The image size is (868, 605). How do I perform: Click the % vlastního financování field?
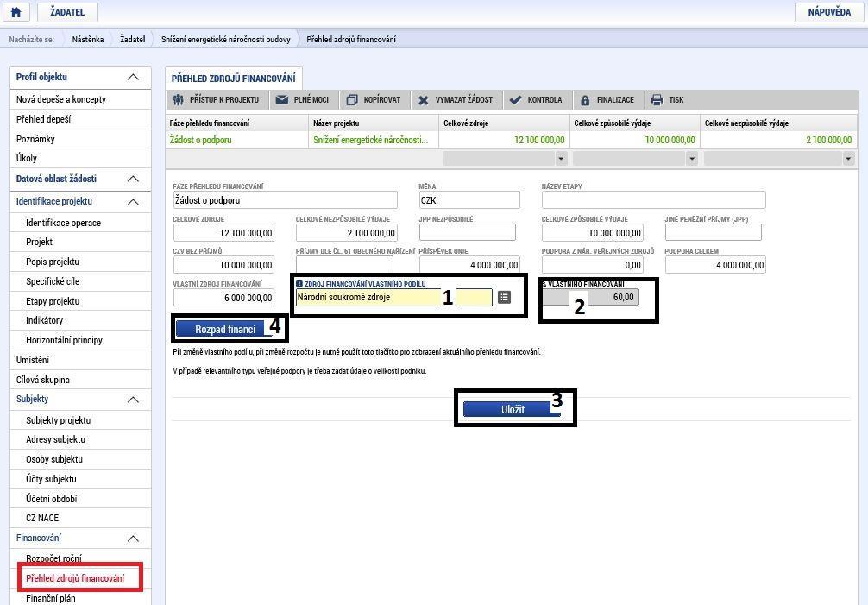pyautogui.click(x=590, y=297)
